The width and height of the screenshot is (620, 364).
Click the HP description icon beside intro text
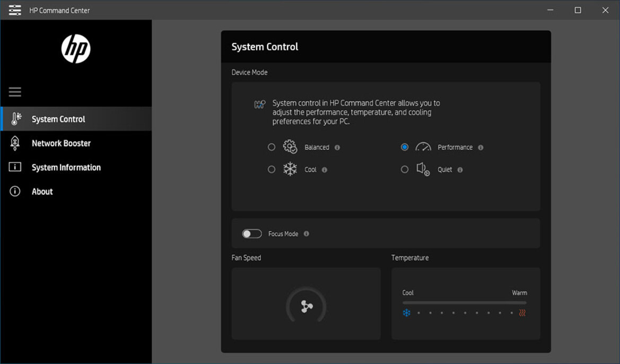[x=260, y=104]
